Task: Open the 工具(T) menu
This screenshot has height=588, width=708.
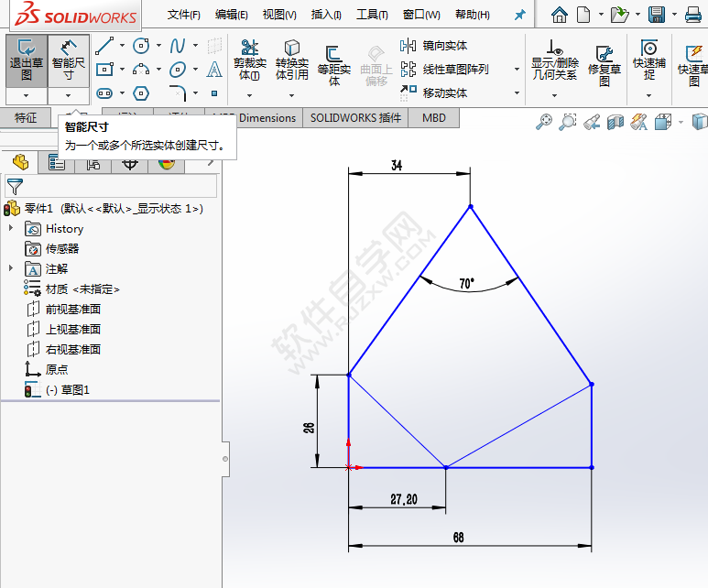Action: (372, 15)
